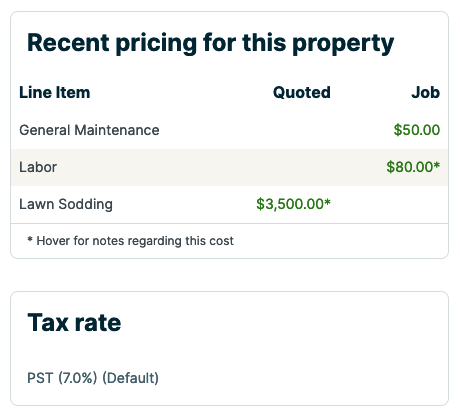
Task: Click the asterisk beside the $80.00 price
Action: coord(437,164)
